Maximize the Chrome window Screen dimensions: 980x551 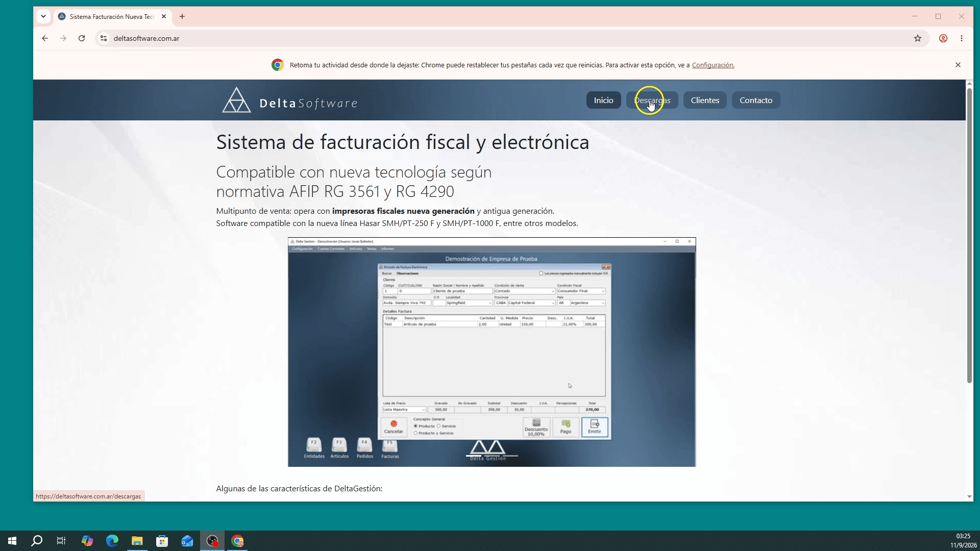pyautogui.click(x=938, y=16)
